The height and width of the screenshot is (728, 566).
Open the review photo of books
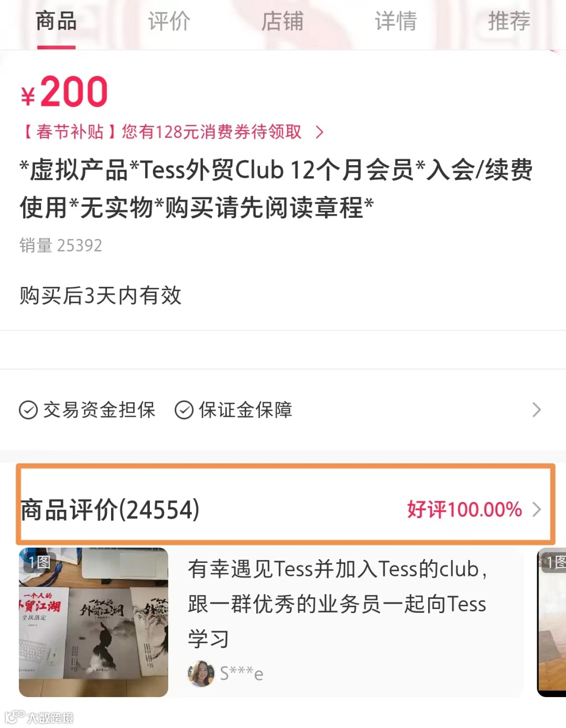coord(93,622)
